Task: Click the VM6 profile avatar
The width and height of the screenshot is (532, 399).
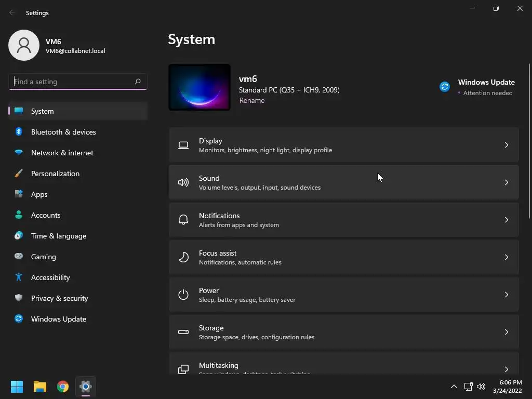Action: (24, 45)
